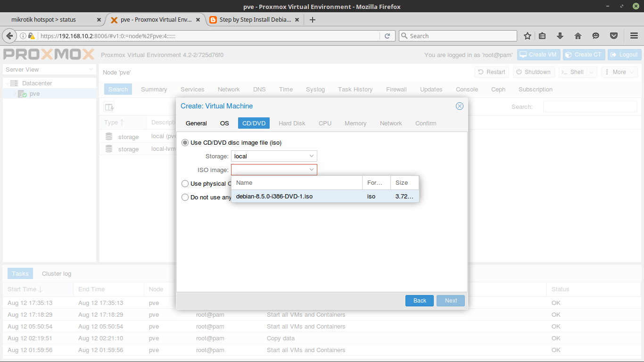
Task: Open Firefox downloads arrow icon
Action: (560, 36)
